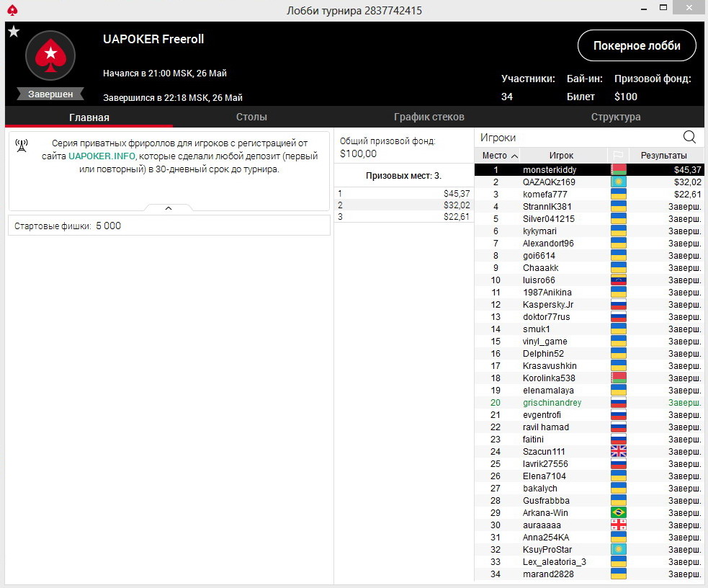Click the Стартовые фишки 5 000 field

tap(169, 226)
